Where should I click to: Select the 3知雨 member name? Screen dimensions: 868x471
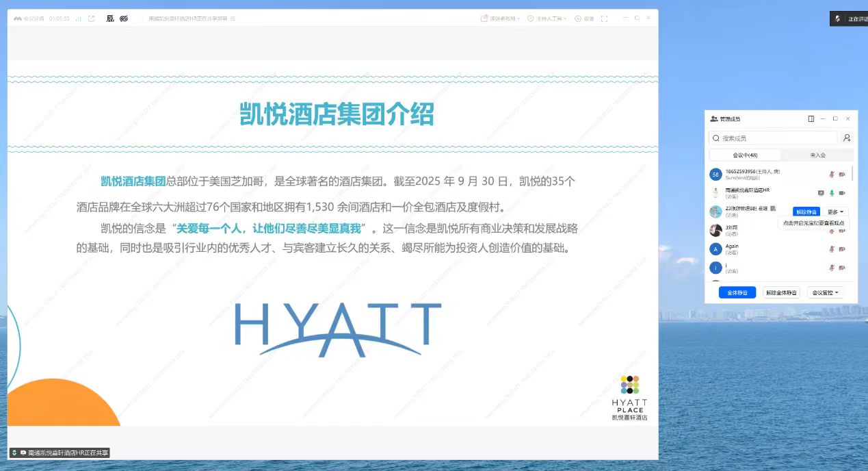click(731, 227)
